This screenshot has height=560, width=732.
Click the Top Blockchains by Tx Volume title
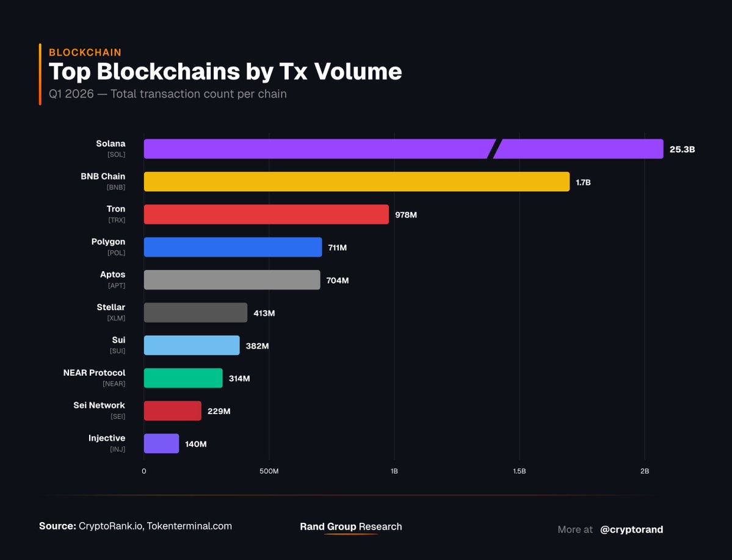tap(225, 71)
